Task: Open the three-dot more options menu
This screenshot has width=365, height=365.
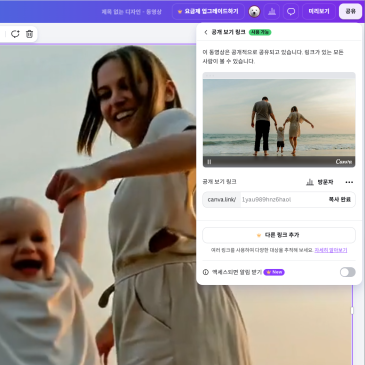Action: pyautogui.click(x=349, y=182)
